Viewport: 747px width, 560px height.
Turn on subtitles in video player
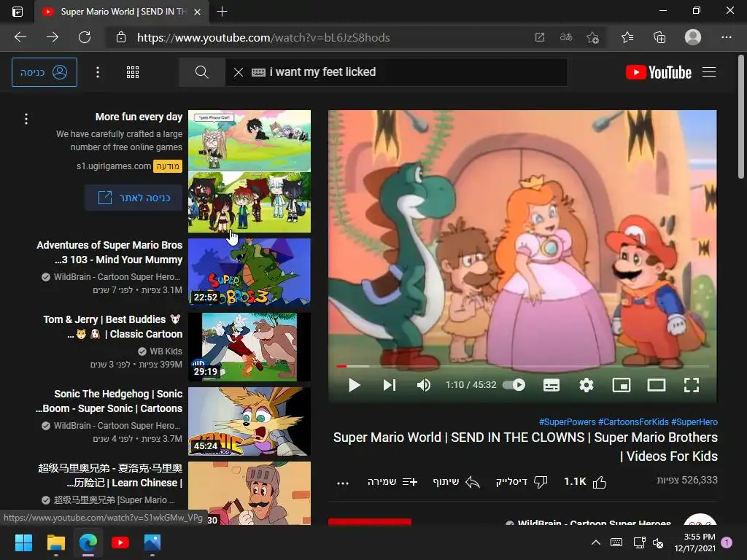point(551,385)
